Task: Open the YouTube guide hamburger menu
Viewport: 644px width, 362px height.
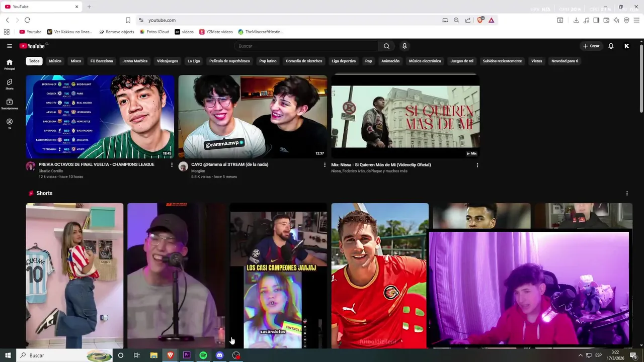Action: 9,46
